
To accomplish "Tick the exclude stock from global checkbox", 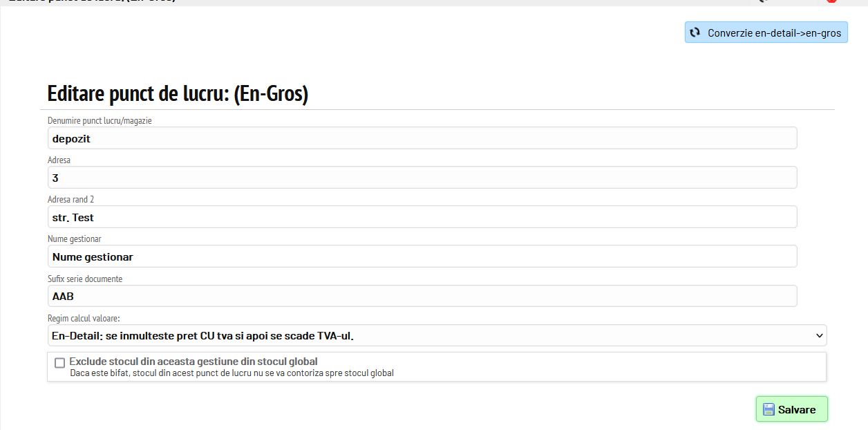I will point(59,363).
